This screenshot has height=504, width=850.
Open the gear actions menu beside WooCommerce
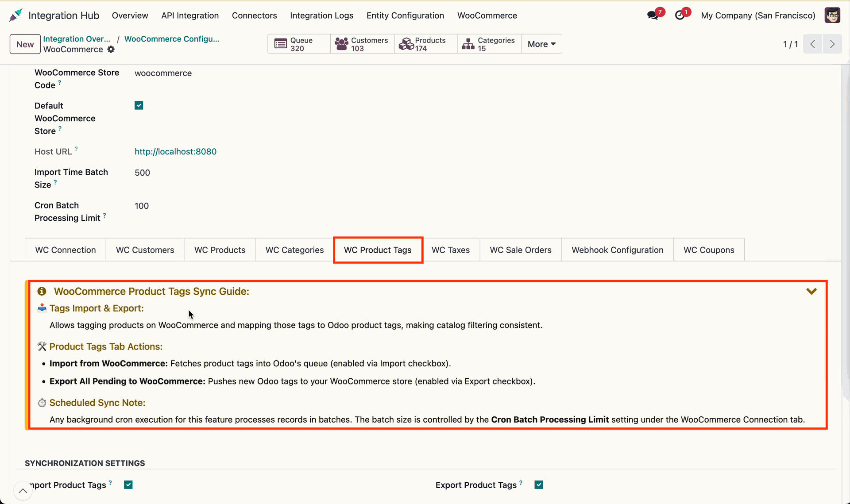[x=111, y=50]
